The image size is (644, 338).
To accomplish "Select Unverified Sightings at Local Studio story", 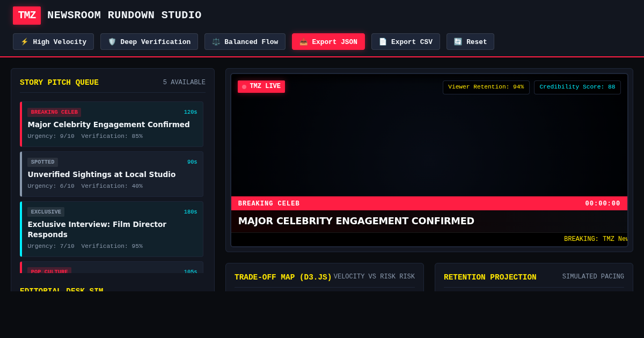I will [x=112, y=174].
